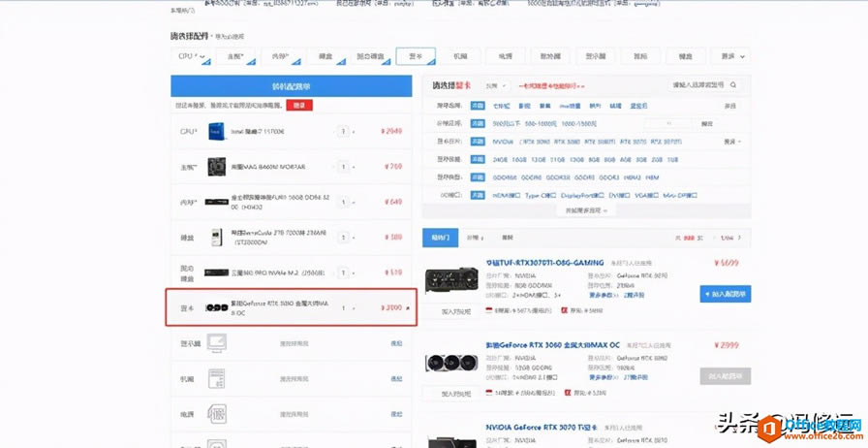Click the blue select link in the 机箱 row
868x448 pixels.
click(x=396, y=379)
